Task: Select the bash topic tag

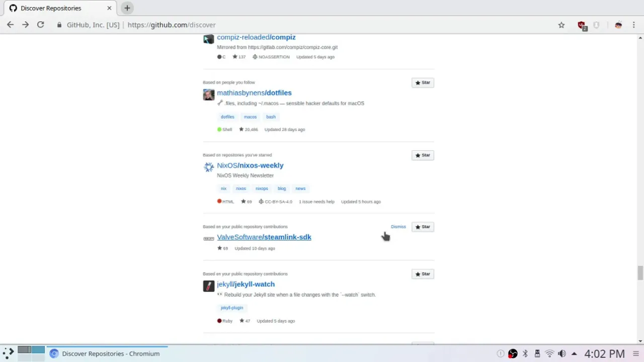Action: 271,117
